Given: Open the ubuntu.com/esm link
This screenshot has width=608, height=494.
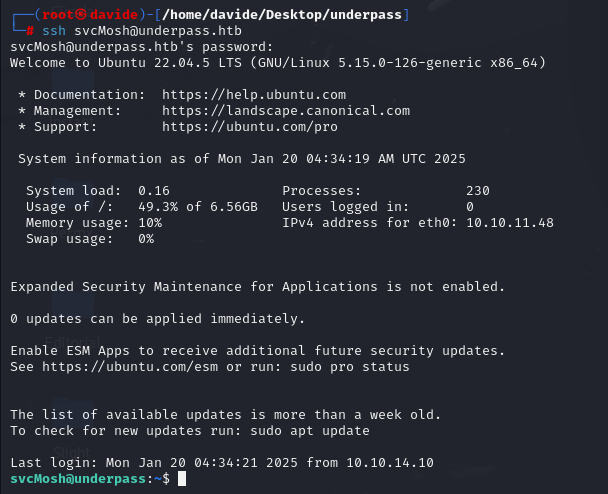Looking at the screenshot, I should 130,366.
